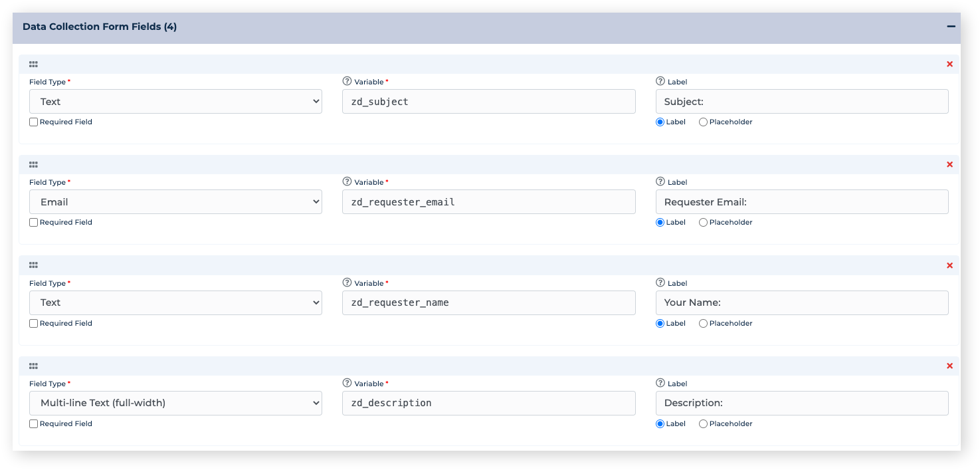Select Label radio for Your Name: field
The image size is (980, 470).
click(660, 324)
